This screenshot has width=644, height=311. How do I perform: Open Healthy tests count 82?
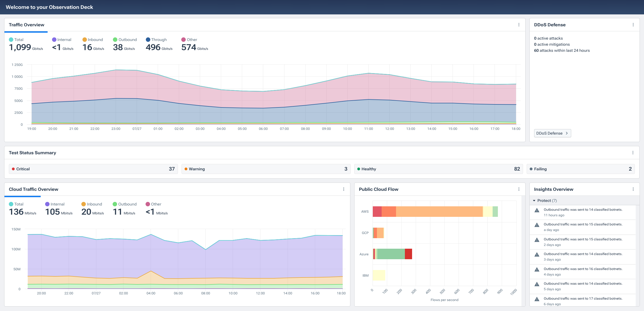[x=438, y=169]
